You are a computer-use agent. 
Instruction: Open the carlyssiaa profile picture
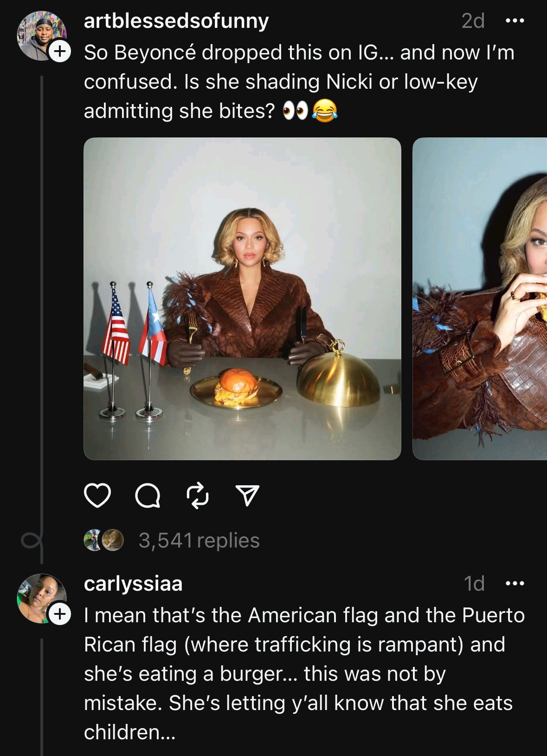coord(41,598)
